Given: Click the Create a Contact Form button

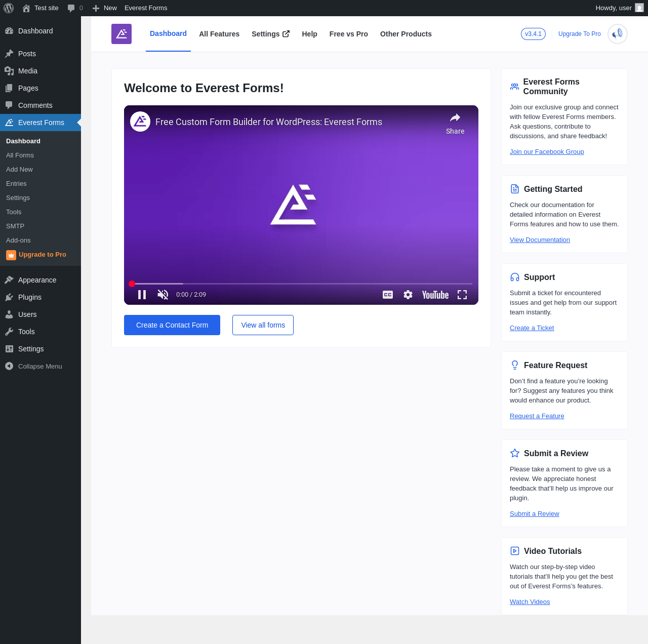Looking at the screenshot, I should coord(172,325).
